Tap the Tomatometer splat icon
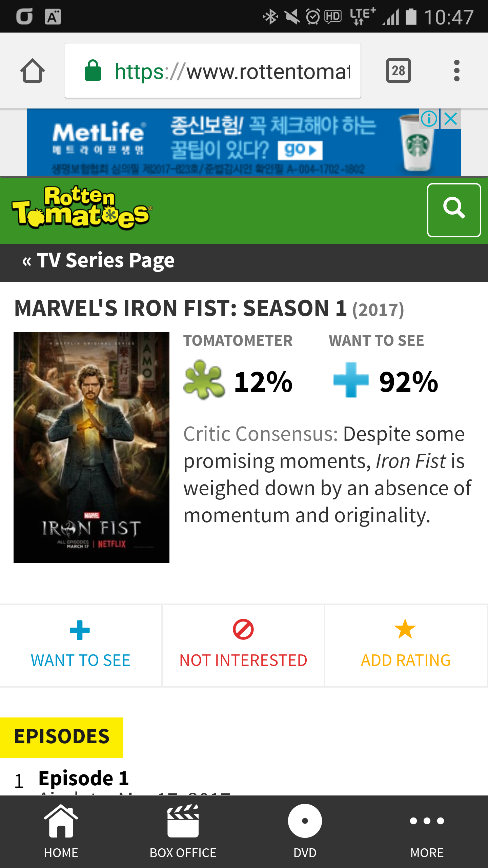Image resolution: width=488 pixels, height=868 pixels. click(x=204, y=380)
